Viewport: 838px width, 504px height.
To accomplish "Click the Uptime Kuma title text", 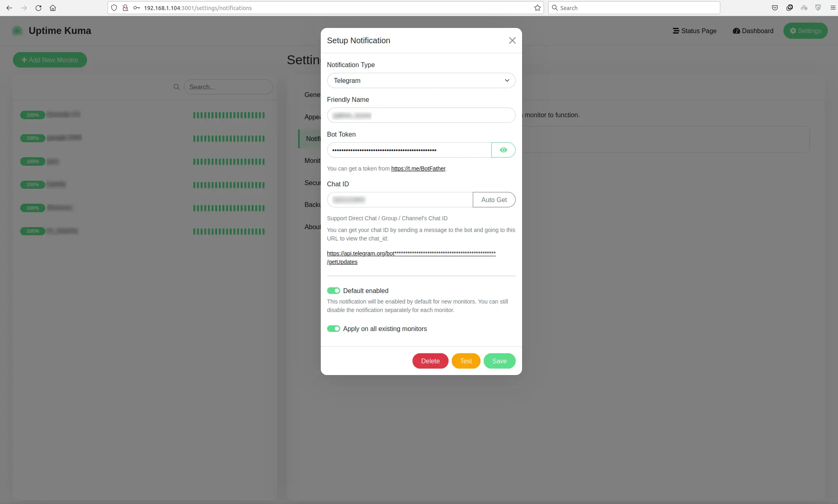I will 60,31.
